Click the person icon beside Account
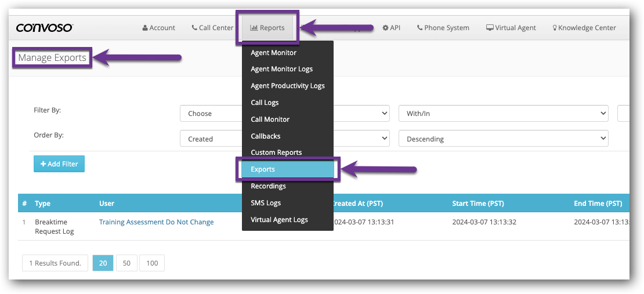The image size is (644, 294). (x=145, y=28)
